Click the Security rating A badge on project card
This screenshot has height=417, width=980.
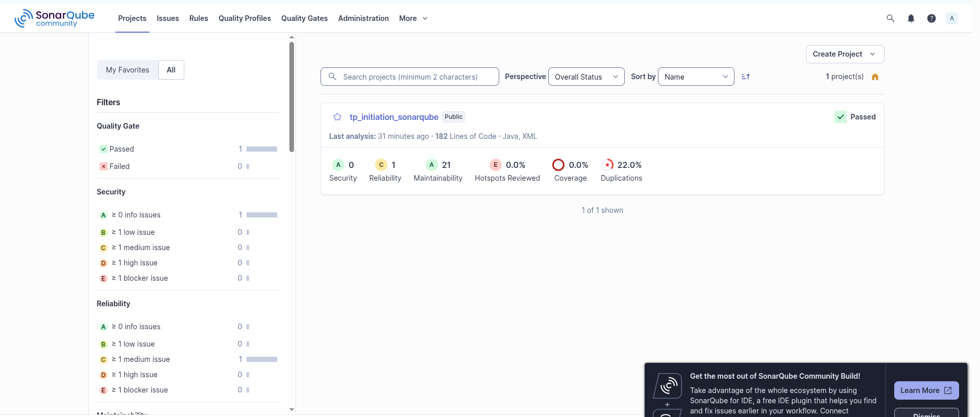tap(338, 165)
